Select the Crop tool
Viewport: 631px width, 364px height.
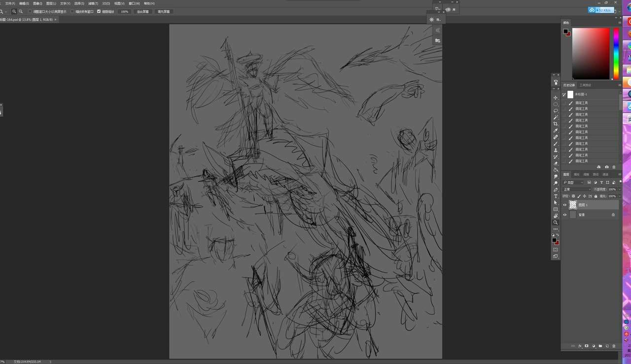pos(556,124)
